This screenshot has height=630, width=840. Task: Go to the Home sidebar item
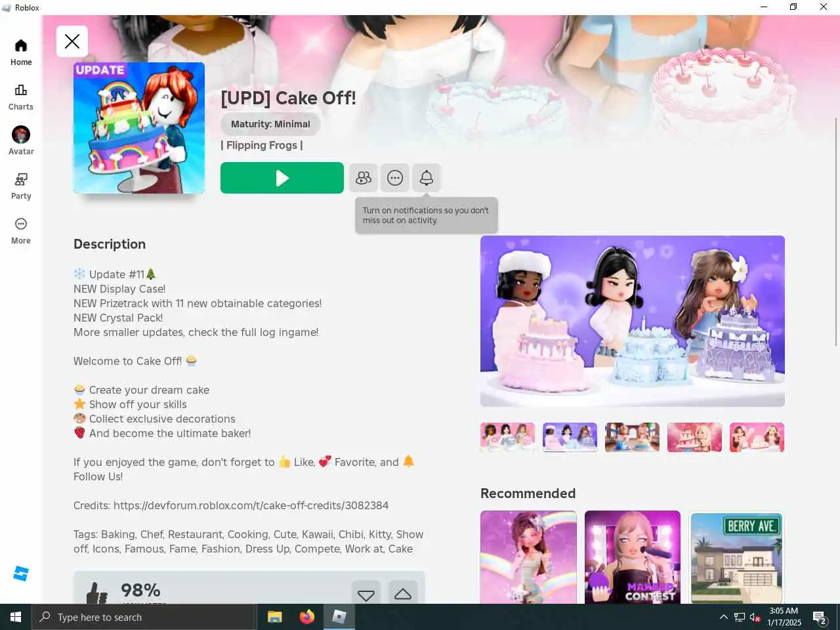tap(21, 52)
